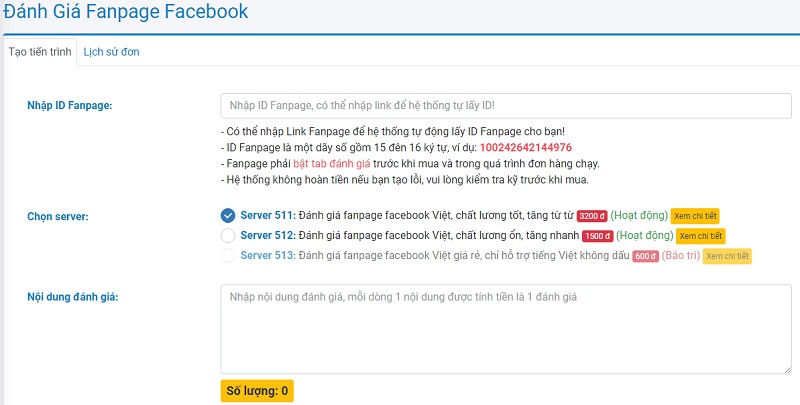Click the 1500 đ price badge
This screenshot has width=800, height=405.
point(597,236)
